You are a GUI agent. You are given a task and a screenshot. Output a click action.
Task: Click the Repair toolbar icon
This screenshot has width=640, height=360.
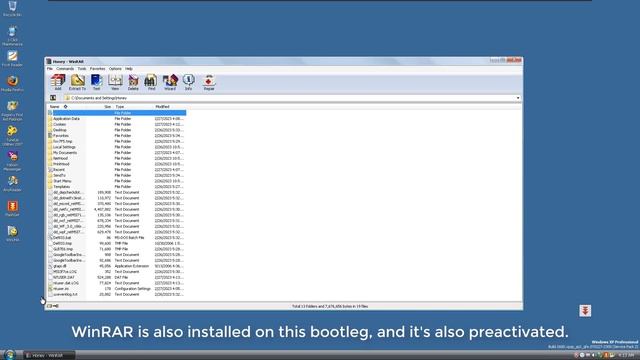point(209,82)
